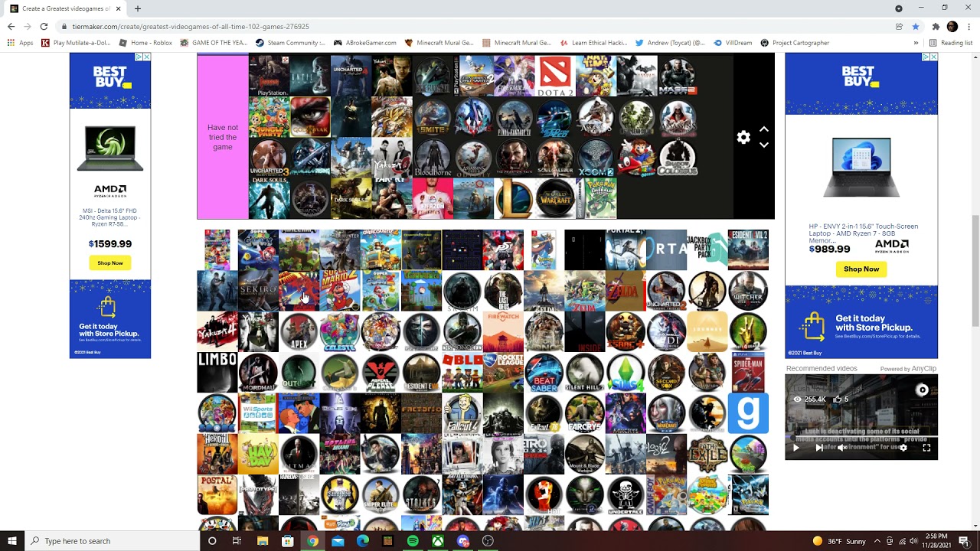Choose the Persona 5 tile
The width and height of the screenshot is (980, 551).
click(503, 250)
